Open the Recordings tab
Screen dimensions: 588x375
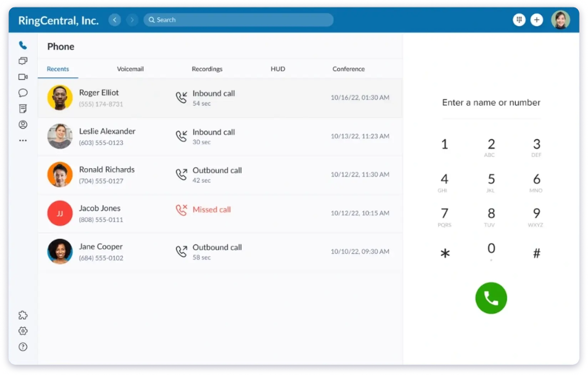coord(207,69)
